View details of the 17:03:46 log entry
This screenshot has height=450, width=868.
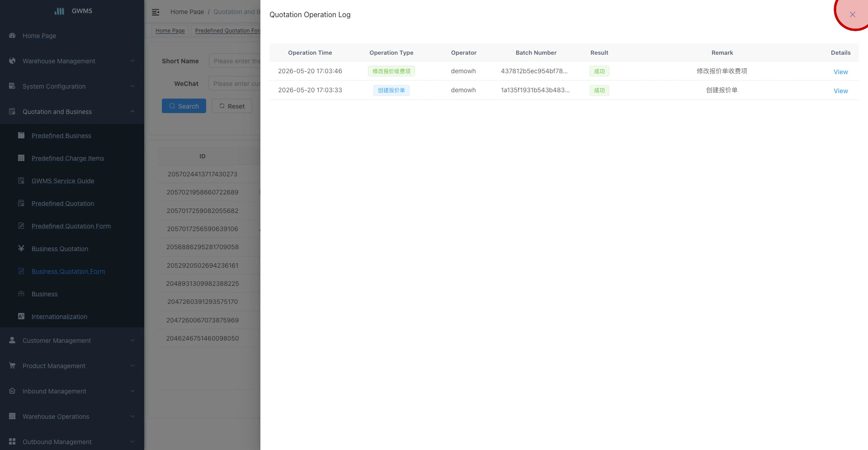[840, 72]
